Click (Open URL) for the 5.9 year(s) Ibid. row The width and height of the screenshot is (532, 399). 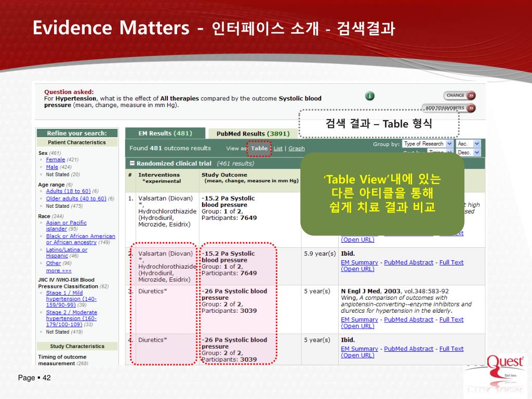point(357,269)
